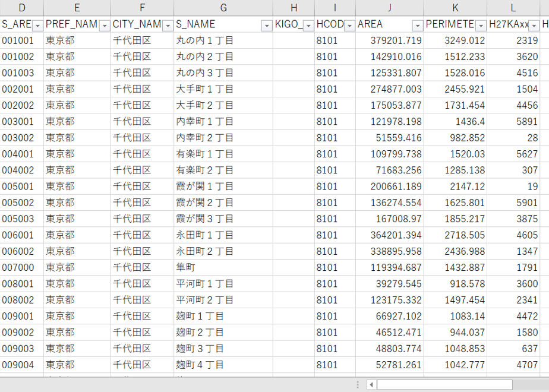The height and width of the screenshot is (392, 549).
Task: Select column D header
Action: click(22, 8)
